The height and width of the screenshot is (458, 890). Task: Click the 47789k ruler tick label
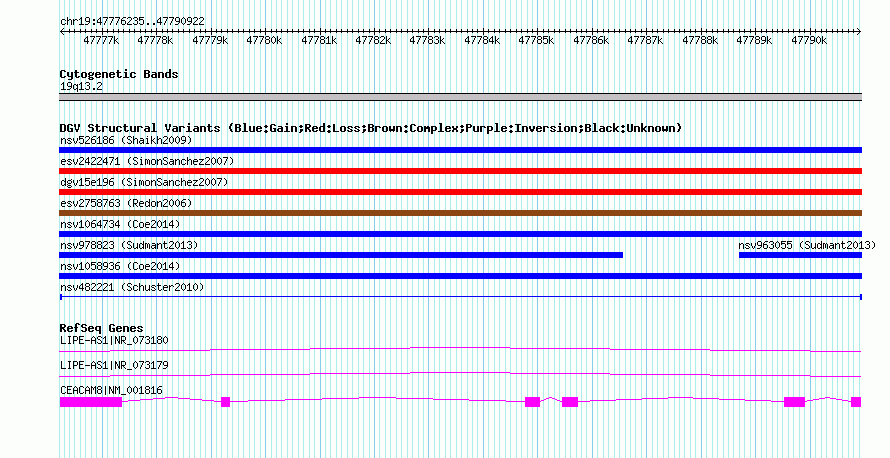pos(754,41)
